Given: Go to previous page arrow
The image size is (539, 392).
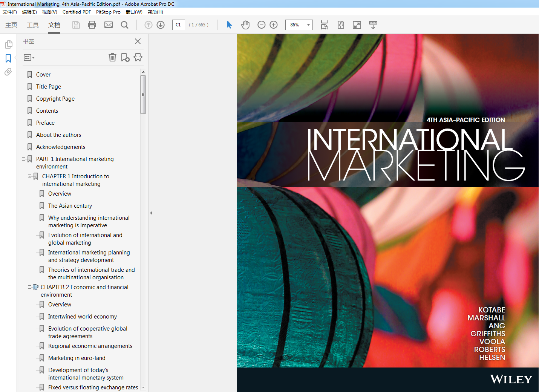Looking at the screenshot, I should (x=149, y=25).
